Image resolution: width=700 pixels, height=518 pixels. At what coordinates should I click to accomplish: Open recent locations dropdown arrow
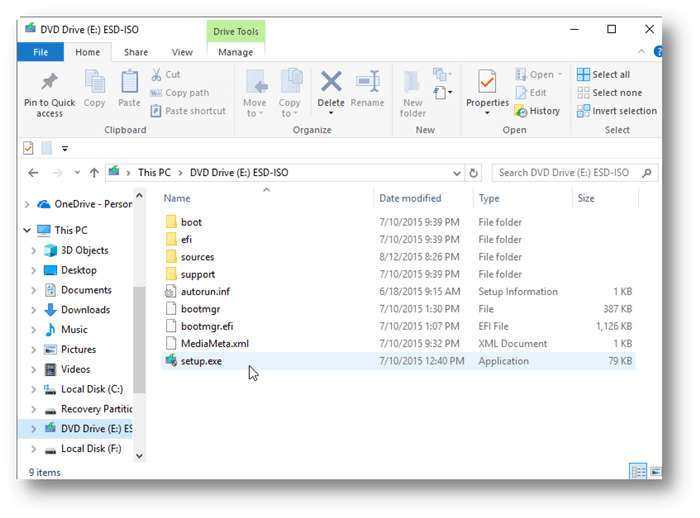77,173
